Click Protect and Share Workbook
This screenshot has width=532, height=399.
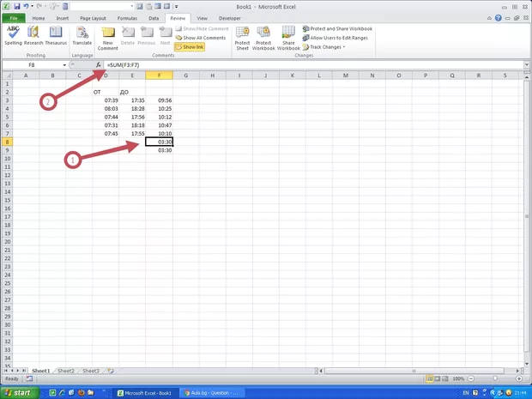pos(337,29)
